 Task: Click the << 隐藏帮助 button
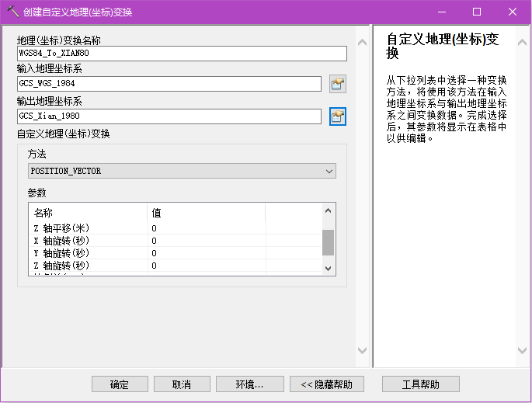click(327, 384)
